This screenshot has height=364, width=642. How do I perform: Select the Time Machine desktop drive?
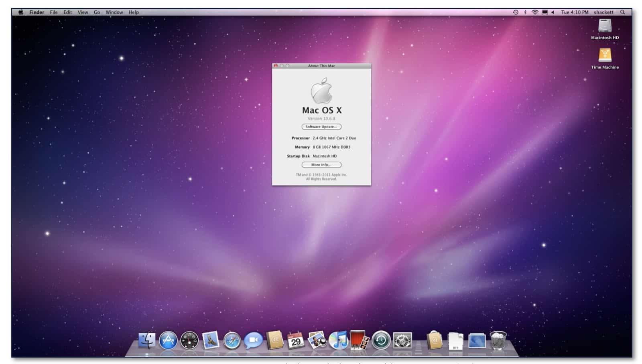click(x=605, y=59)
